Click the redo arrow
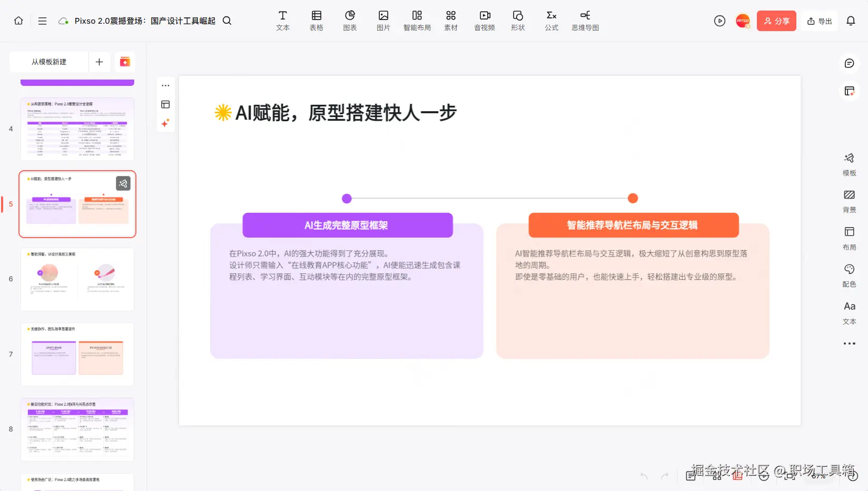 pos(665,476)
